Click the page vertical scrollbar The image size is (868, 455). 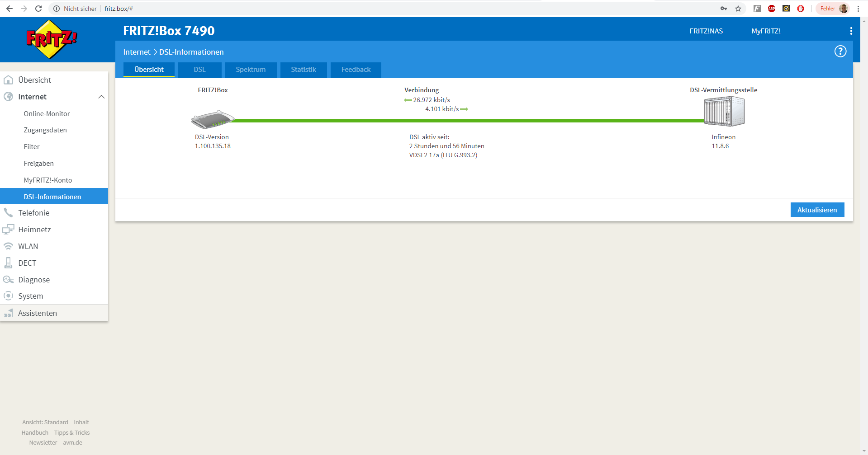coord(864,235)
